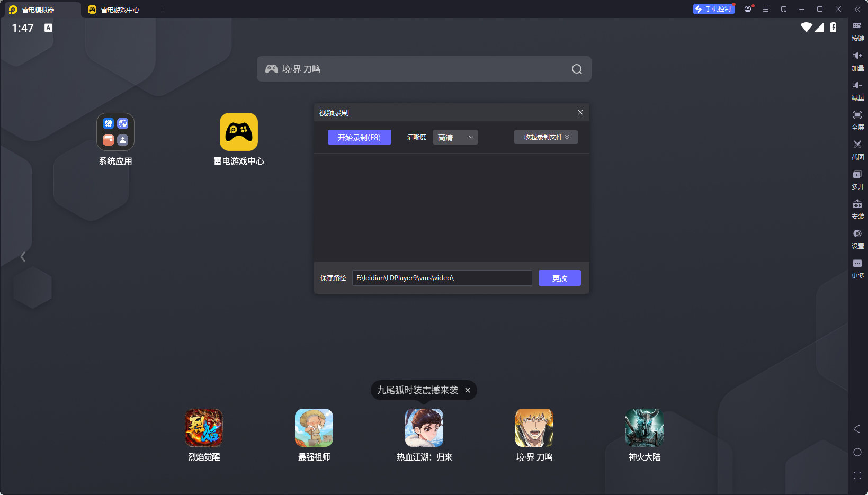
Task: Open the 清晰度 quality dropdown
Action: pyautogui.click(x=455, y=137)
